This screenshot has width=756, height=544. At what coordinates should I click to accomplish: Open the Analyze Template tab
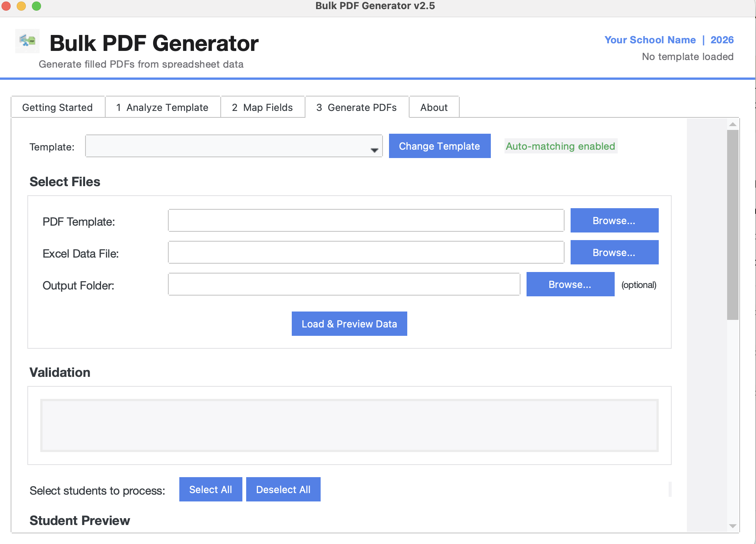pyautogui.click(x=162, y=107)
